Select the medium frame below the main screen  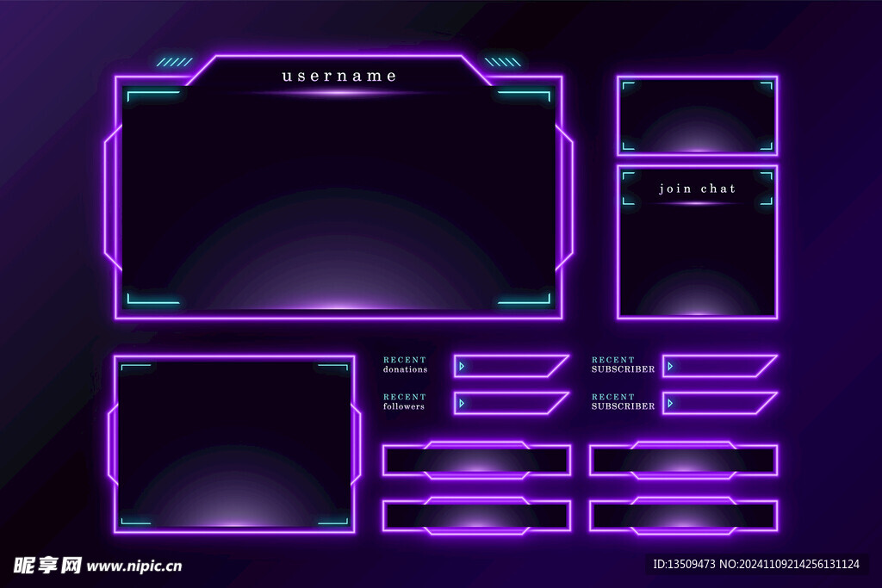click(x=233, y=443)
